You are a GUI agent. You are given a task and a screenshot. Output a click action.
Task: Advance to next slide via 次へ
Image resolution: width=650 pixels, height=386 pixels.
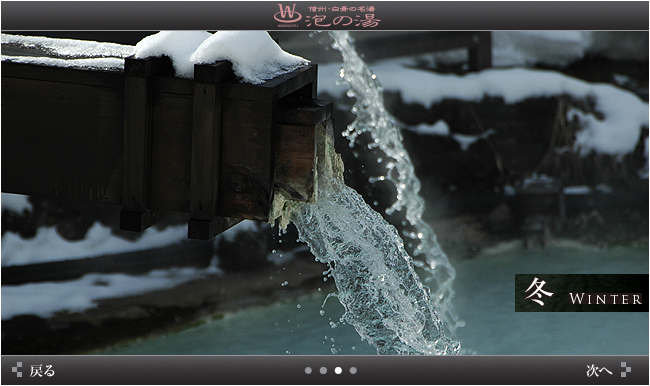[x=599, y=370]
